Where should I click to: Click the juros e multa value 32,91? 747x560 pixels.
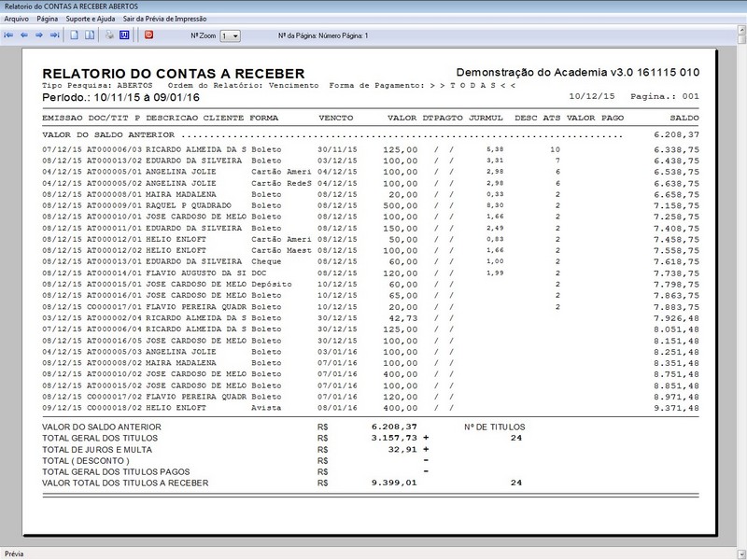[x=402, y=450]
